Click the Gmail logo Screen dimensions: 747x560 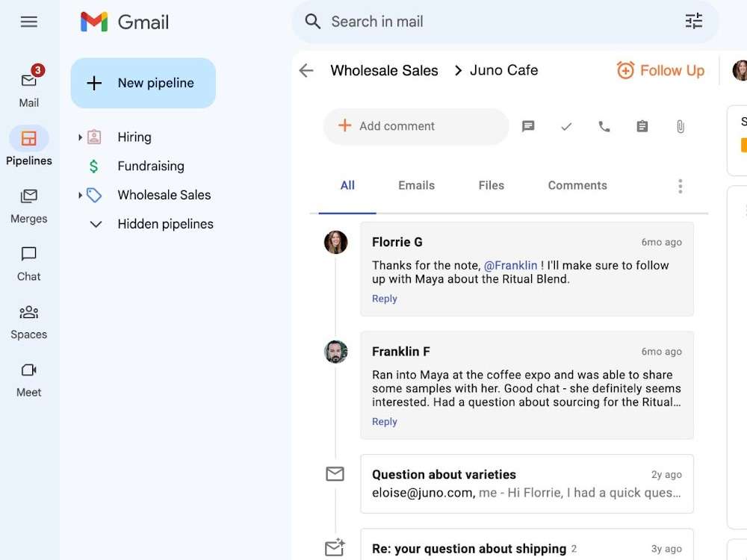coord(124,22)
